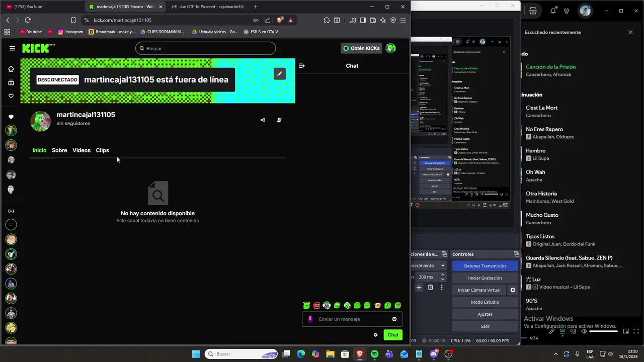Open Spotify lyrics microphone icon
644x362 pixels.
tap(552, 331)
